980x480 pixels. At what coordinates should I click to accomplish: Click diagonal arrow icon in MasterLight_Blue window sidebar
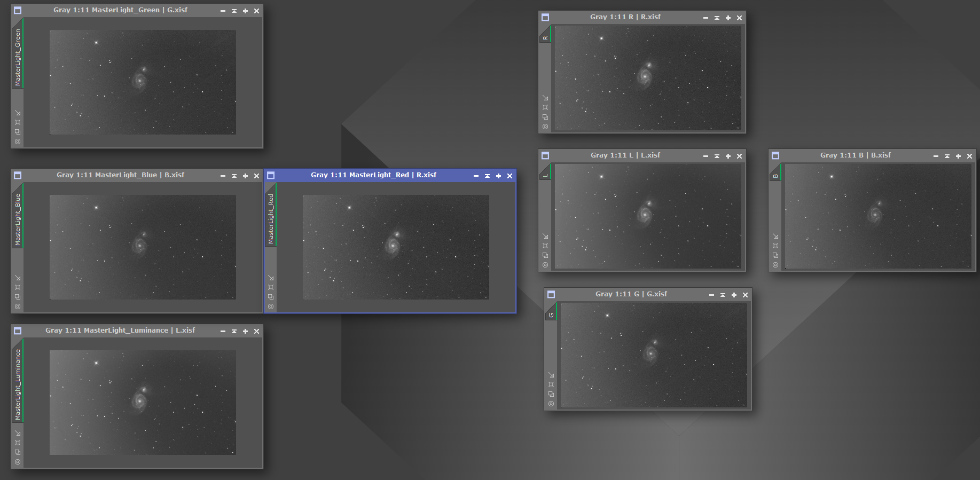[x=18, y=278]
